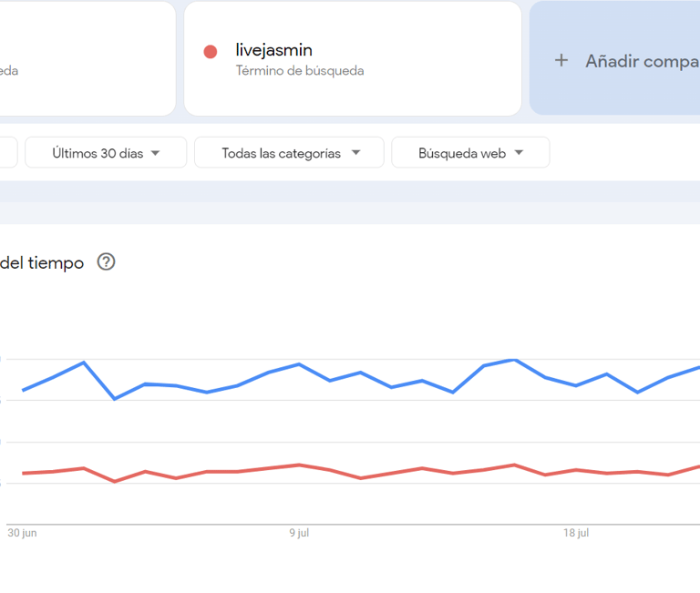Click the '18 jul' date axis label
This screenshot has height=593, width=700.
click(x=576, y=533)
